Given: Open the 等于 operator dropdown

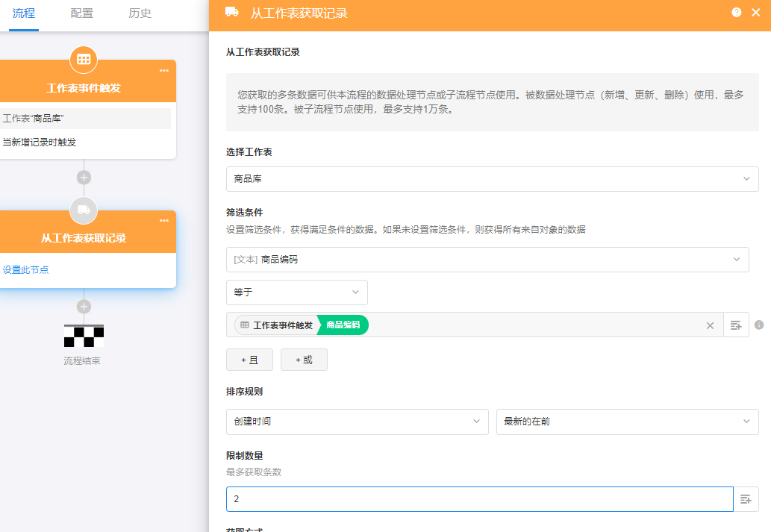Looking at the screenshot, I should coord(296,292).
